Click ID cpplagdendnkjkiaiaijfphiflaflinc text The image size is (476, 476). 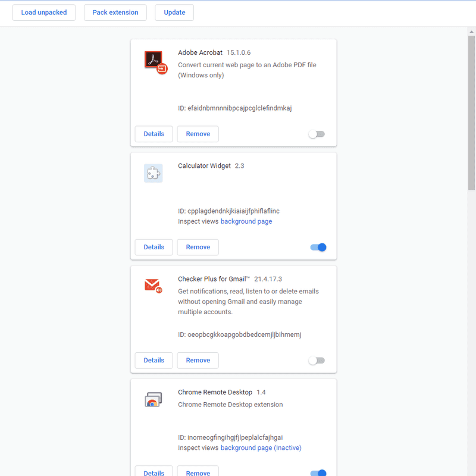228,211
